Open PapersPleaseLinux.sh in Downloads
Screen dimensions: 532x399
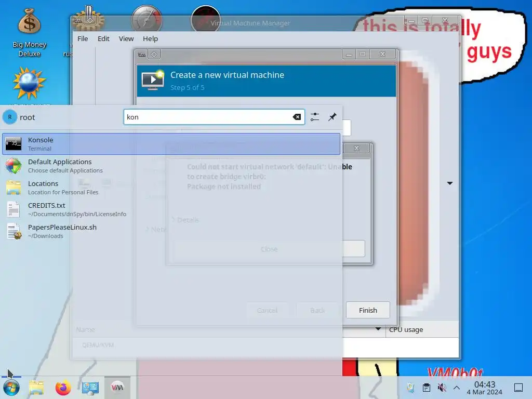171,231
